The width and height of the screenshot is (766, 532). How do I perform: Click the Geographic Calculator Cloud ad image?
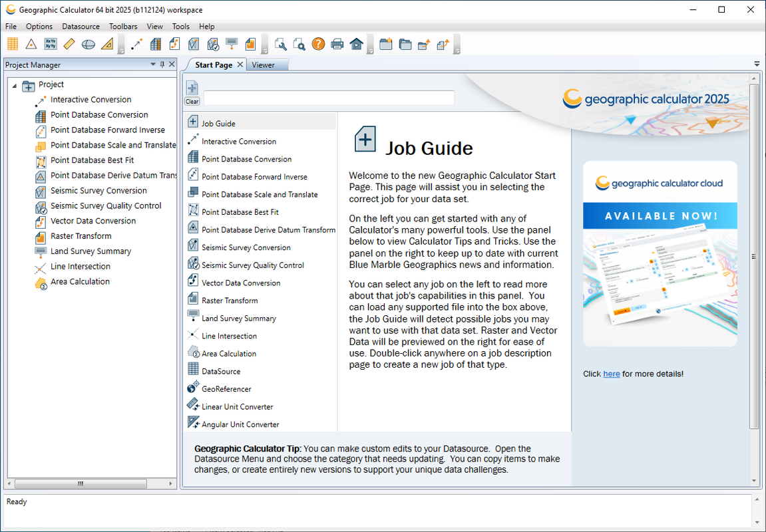(x=660, y=254)
